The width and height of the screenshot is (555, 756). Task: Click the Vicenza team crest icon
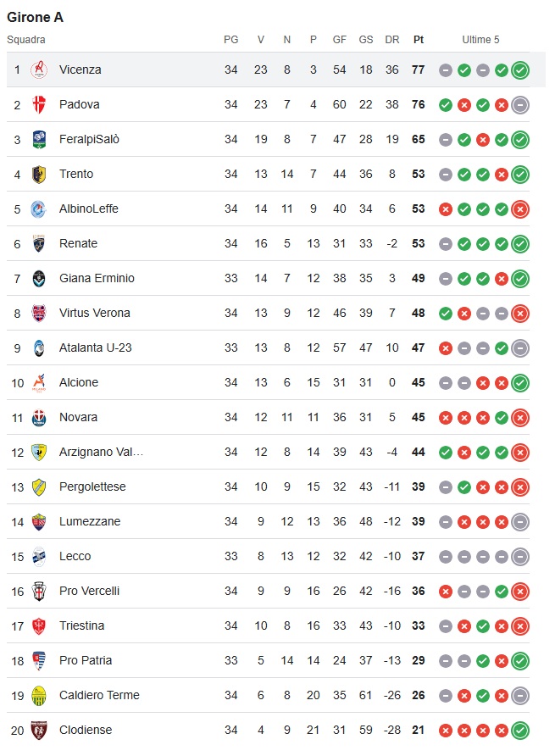coord(39,69)
